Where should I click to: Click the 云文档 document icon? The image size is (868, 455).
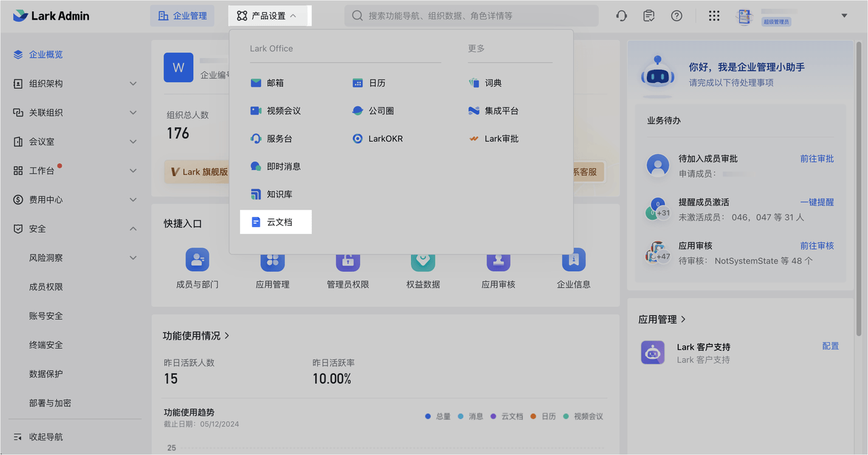[256, 222]
